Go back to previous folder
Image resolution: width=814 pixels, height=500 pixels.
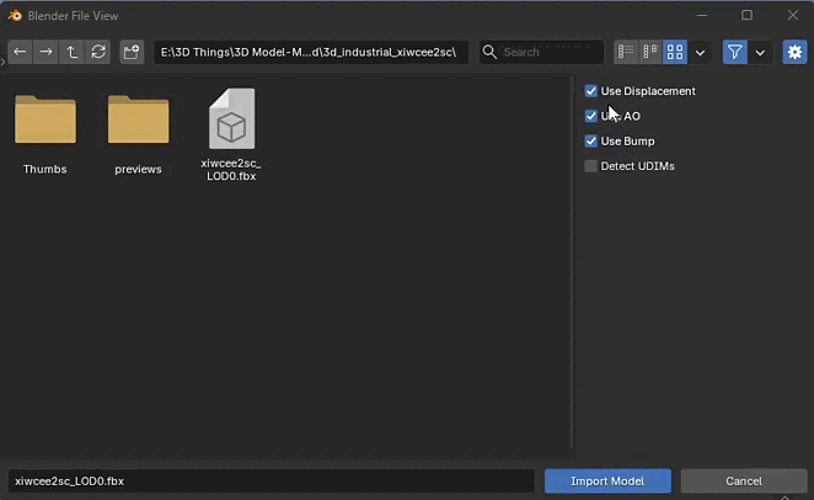20,52
